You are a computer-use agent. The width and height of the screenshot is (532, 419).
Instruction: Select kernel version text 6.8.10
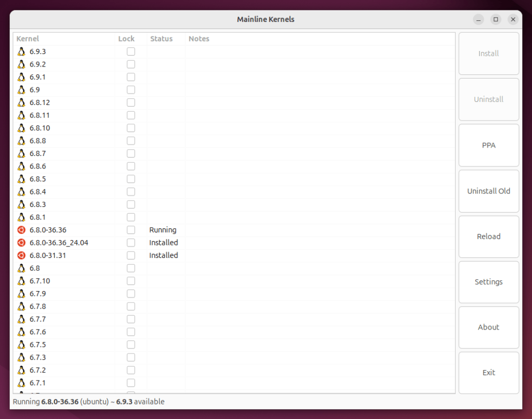39,128
